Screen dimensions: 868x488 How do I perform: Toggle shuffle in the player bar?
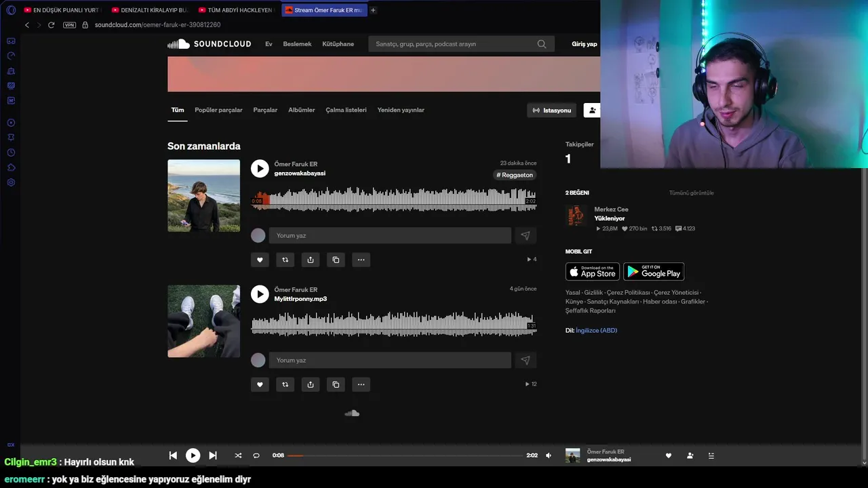tap(238, 455)
